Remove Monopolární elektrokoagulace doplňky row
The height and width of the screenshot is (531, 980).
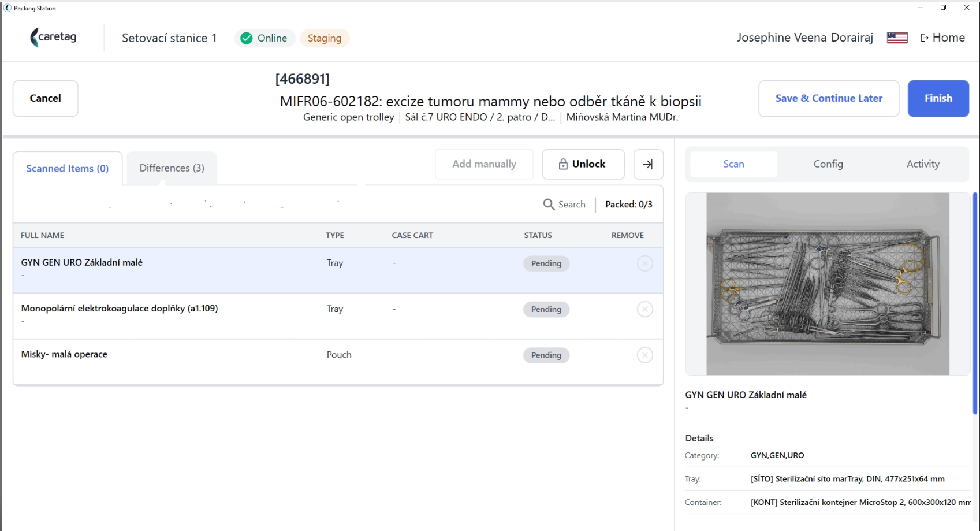(x=644, y=309)
